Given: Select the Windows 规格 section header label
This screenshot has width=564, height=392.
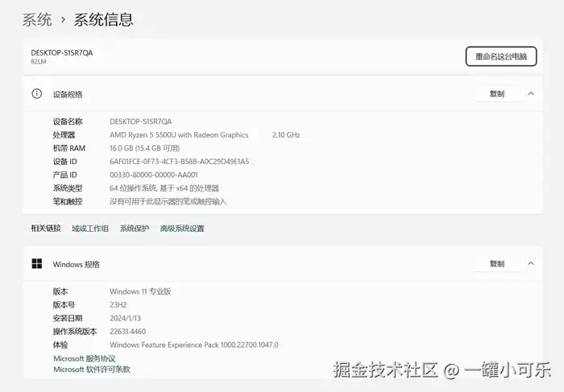Looking at the screenshot, I should [x=77, y=265].
